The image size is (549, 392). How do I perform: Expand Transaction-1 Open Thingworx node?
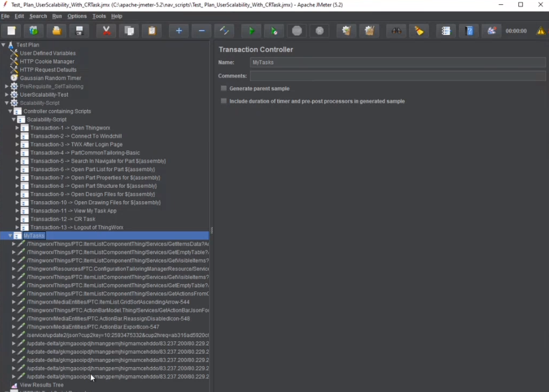(x=17, y=127)
